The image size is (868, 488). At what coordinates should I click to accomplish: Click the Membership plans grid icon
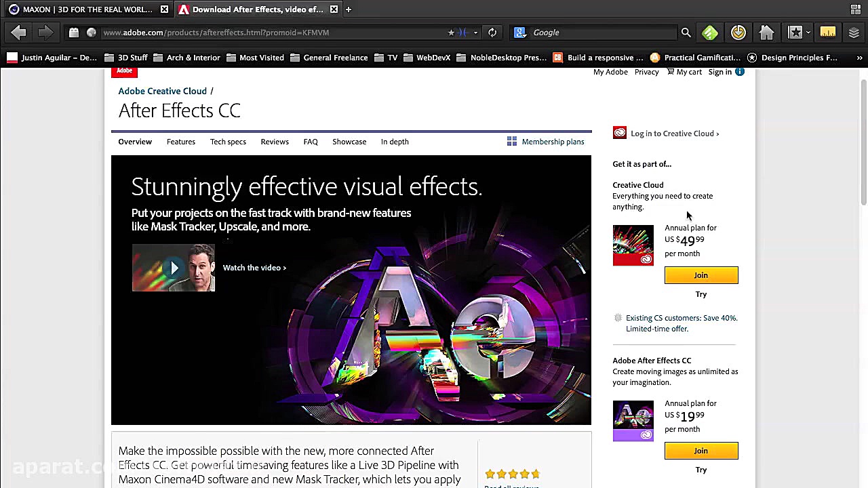coord(512,141)
